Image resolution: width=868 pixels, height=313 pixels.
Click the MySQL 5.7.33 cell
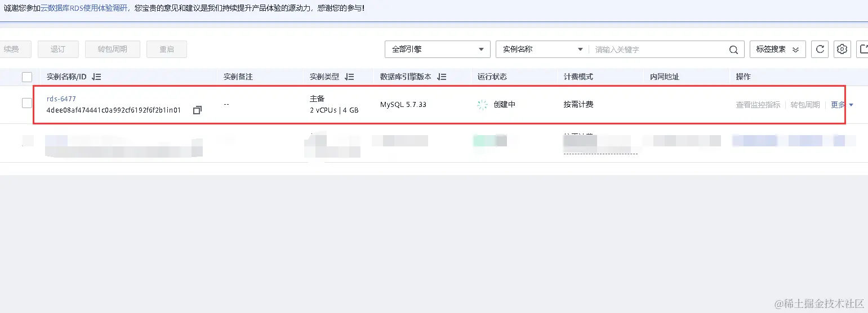[x=403, y=105]
